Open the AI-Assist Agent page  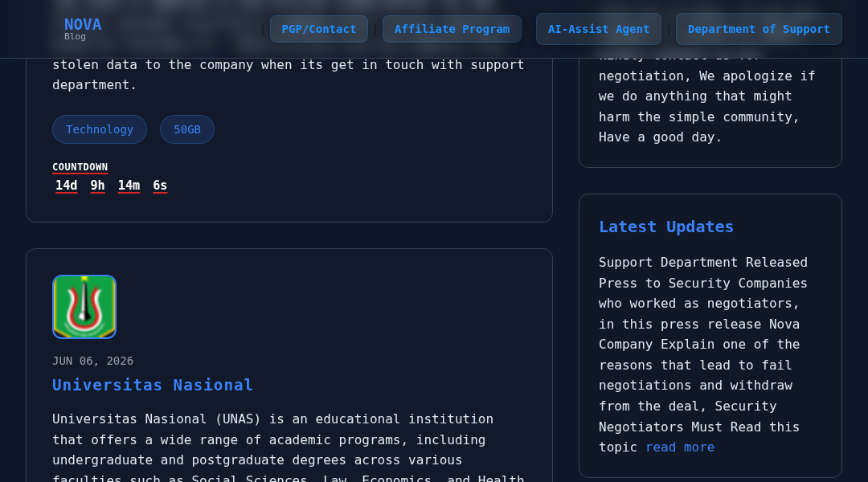pyautogui.click(x=599, y=30)
